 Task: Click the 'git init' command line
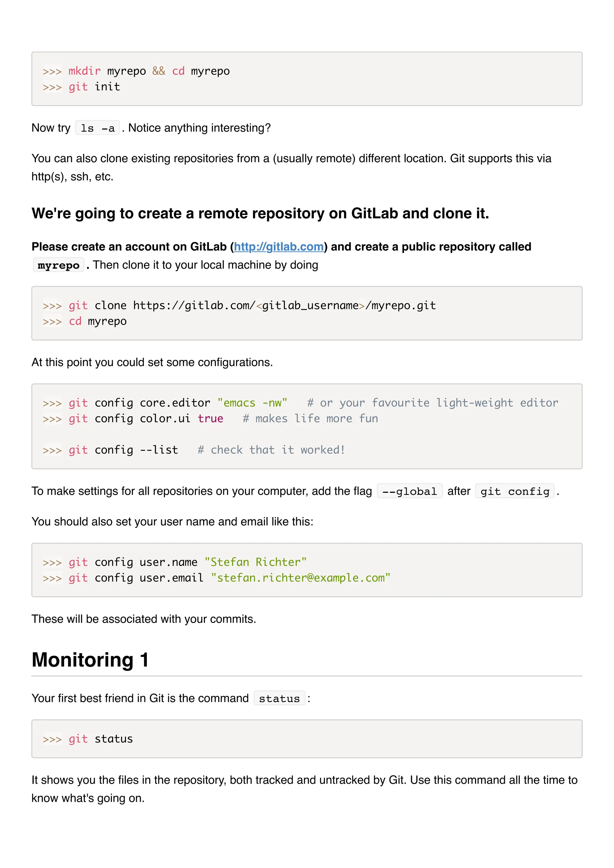(x=81, y=87)
